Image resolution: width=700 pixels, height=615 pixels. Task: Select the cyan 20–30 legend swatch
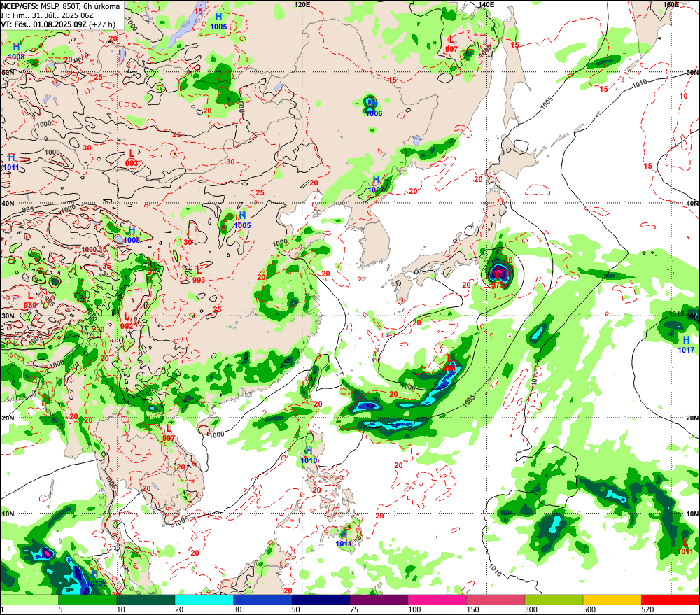click(x=204, y=600)
